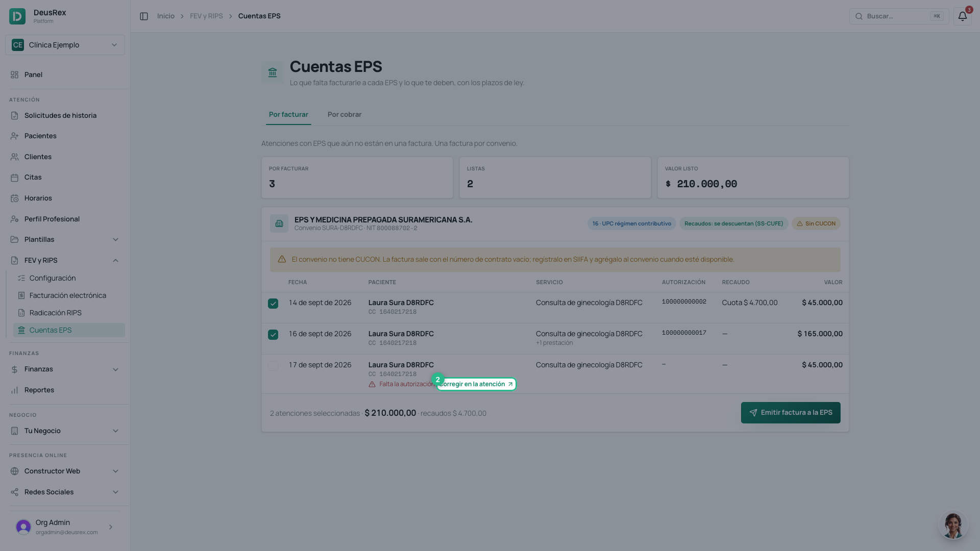Open the Clínica Ejemplo organization dropdown

[x=65, y=45]
